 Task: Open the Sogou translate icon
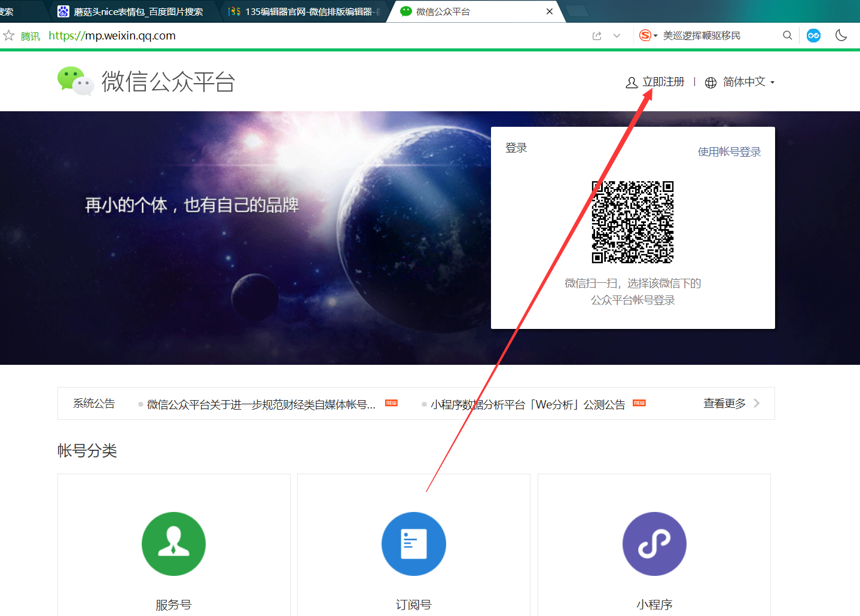click(646, 35)
